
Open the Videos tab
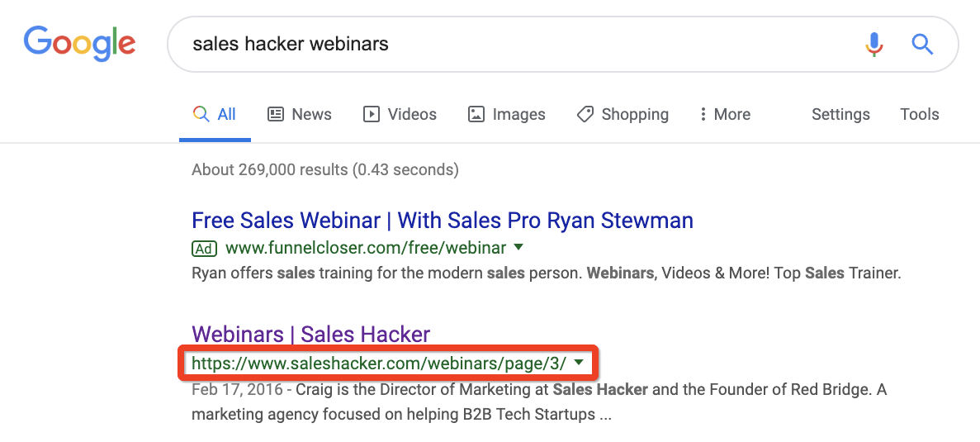tap(400, 115)
